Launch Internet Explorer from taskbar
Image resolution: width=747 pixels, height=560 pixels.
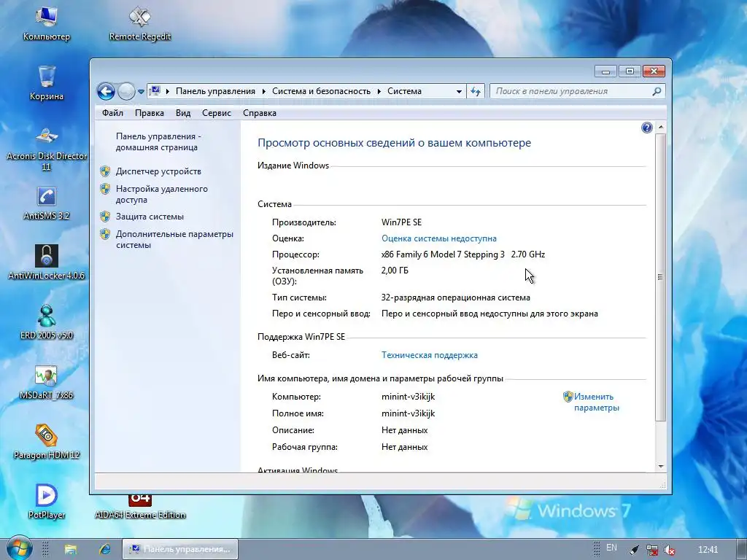(x=104, y=549)
